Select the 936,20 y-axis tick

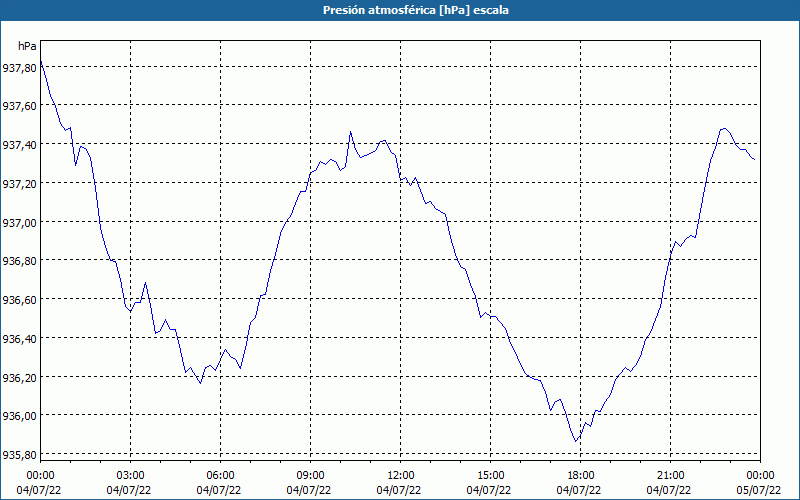point(19,378)
